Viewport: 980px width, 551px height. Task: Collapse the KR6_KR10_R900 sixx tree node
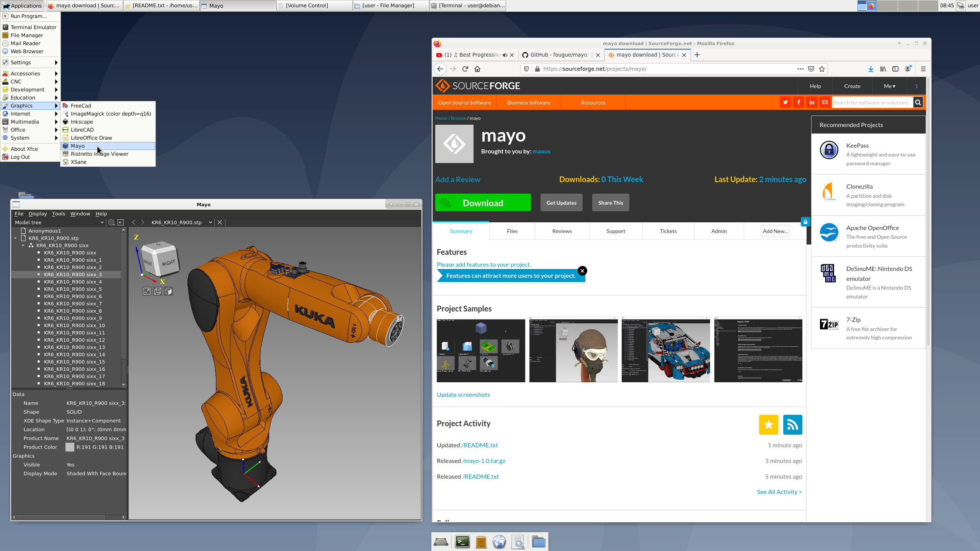[23, 245]
